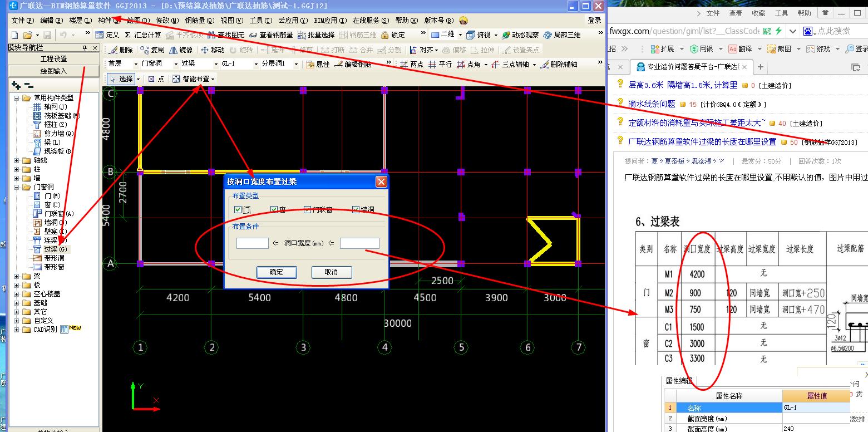Toggle the 门联窗 checkbox in dialog
This screenshot has width=868, height=432.
click(x=308, y=209)
